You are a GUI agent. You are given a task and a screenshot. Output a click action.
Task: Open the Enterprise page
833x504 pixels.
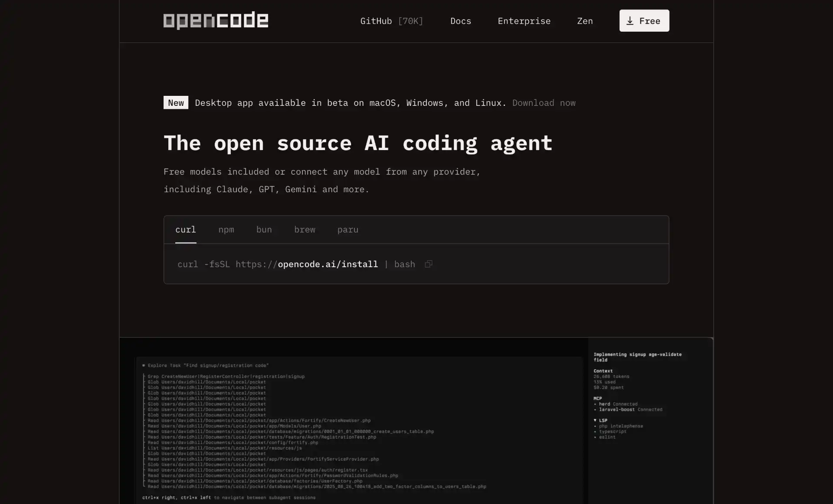coord(524,21)
